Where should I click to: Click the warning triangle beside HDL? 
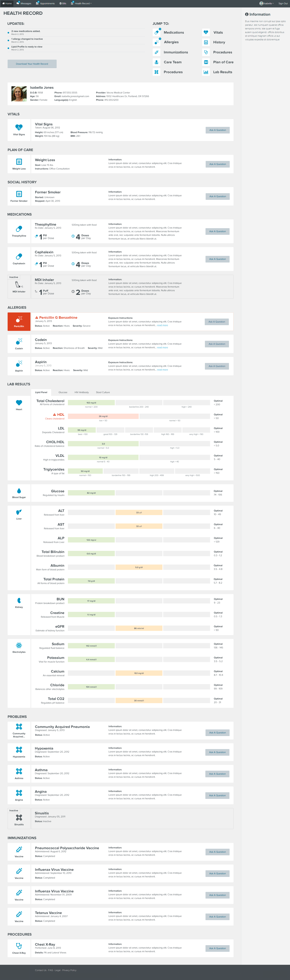(x=54, y=415)
